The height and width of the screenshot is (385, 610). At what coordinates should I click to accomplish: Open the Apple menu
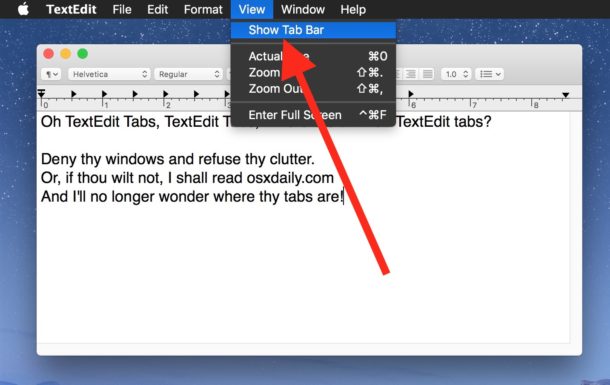click(x=23, y=9)
